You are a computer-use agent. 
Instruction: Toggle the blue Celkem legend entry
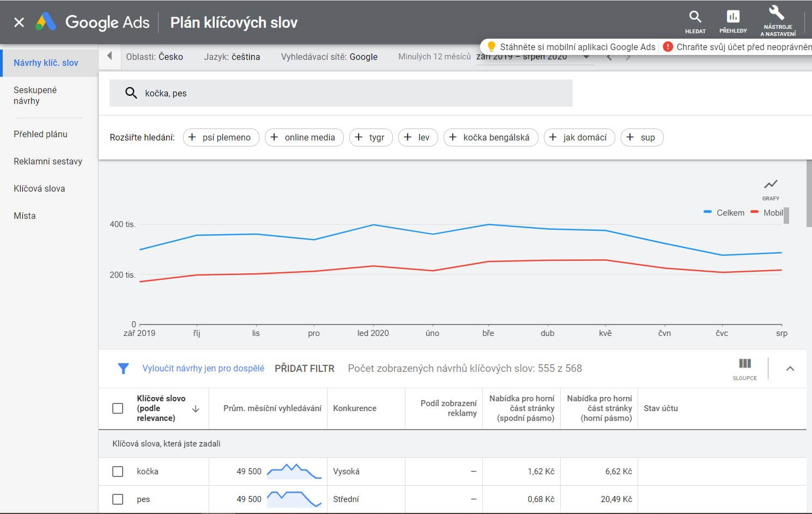[724, 212]
